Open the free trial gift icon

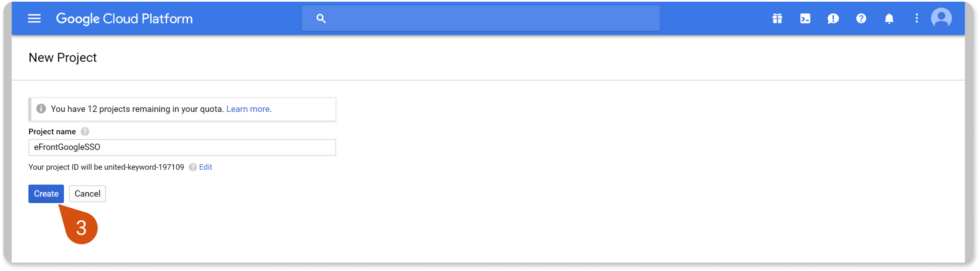coord(777,19)
